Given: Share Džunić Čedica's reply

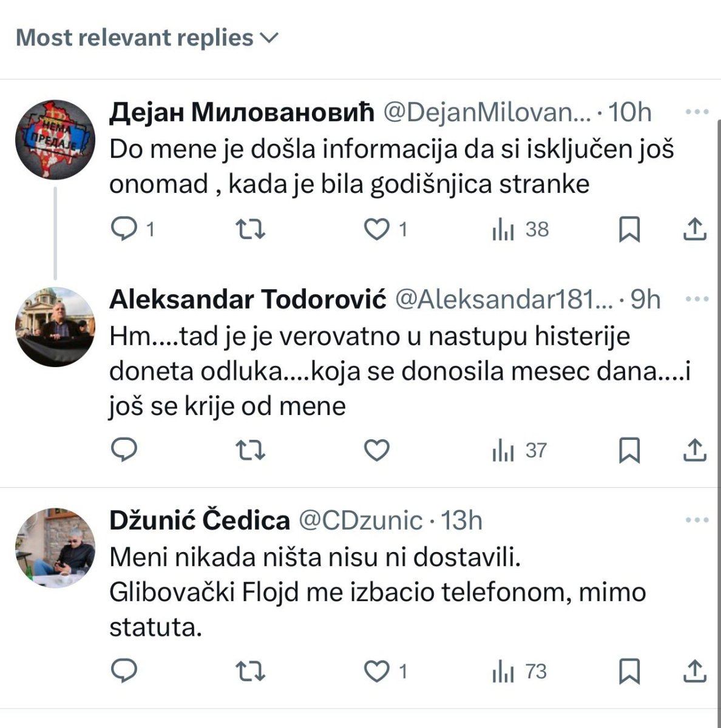Looking at the screenshot, I should 694,671.
